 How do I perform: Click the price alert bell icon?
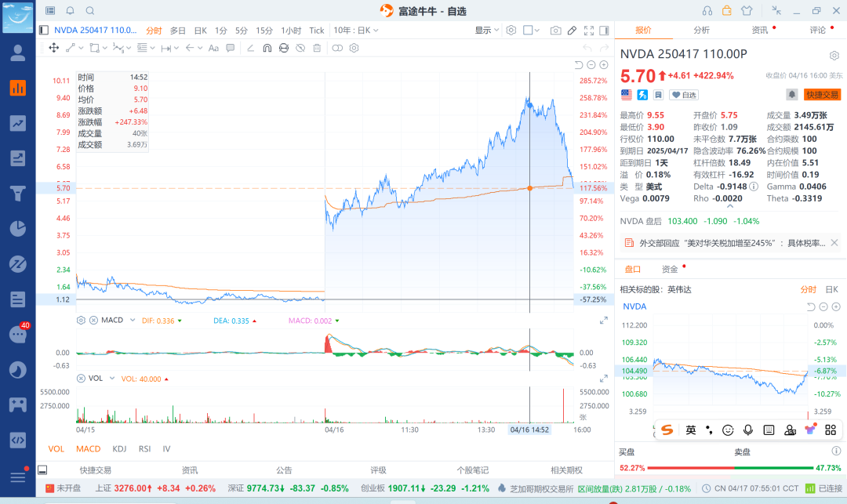pos(792,95)
